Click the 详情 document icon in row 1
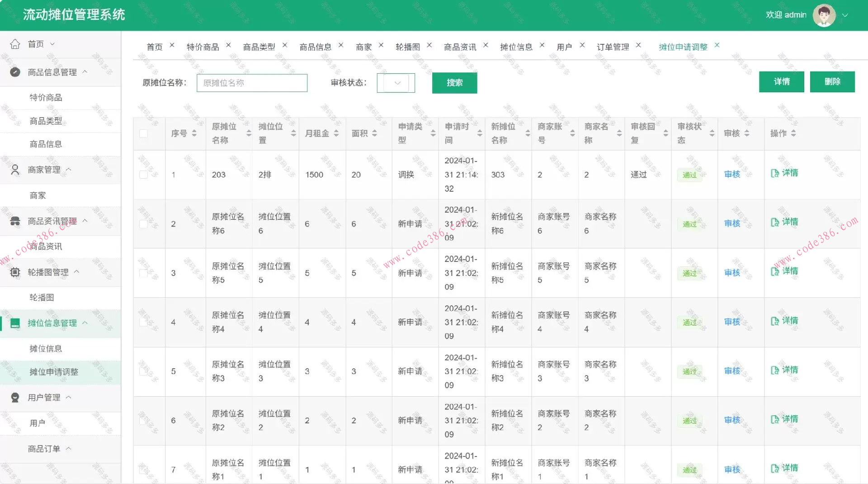Viewport: 868px width, 484px height. 774,173
